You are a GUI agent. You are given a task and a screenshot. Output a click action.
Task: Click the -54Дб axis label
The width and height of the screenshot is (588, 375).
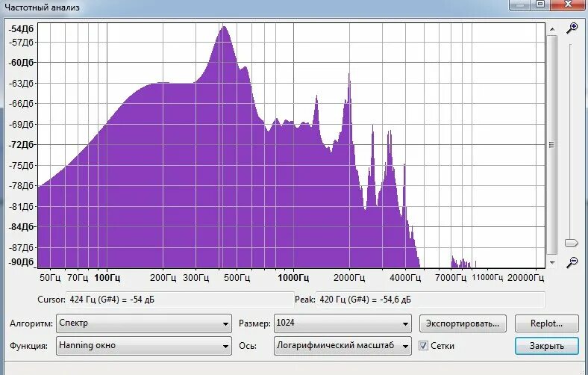(x=21, y=29)
